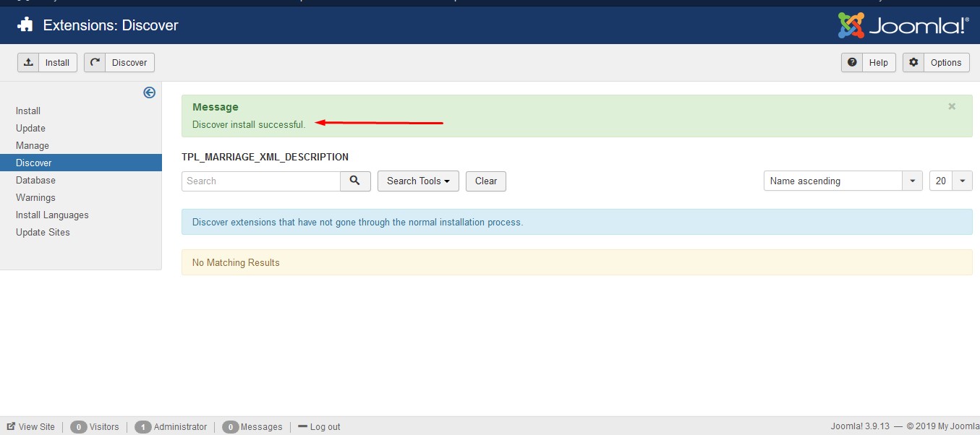Click the Messages count badge

tap(230, 426)
